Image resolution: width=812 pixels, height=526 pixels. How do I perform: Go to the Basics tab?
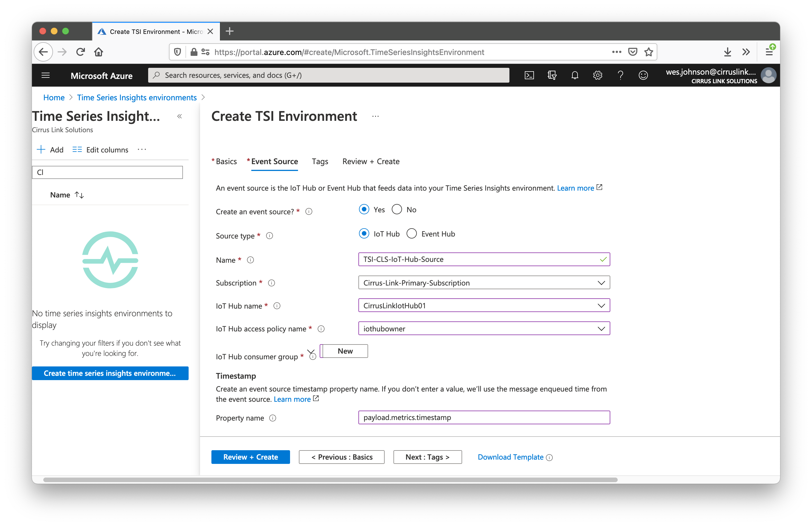[226, 161]
